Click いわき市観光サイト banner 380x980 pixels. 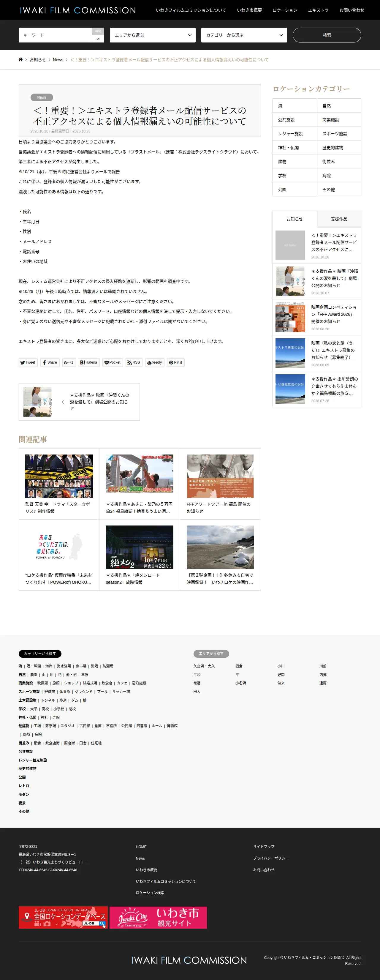(x=158, y=917)
